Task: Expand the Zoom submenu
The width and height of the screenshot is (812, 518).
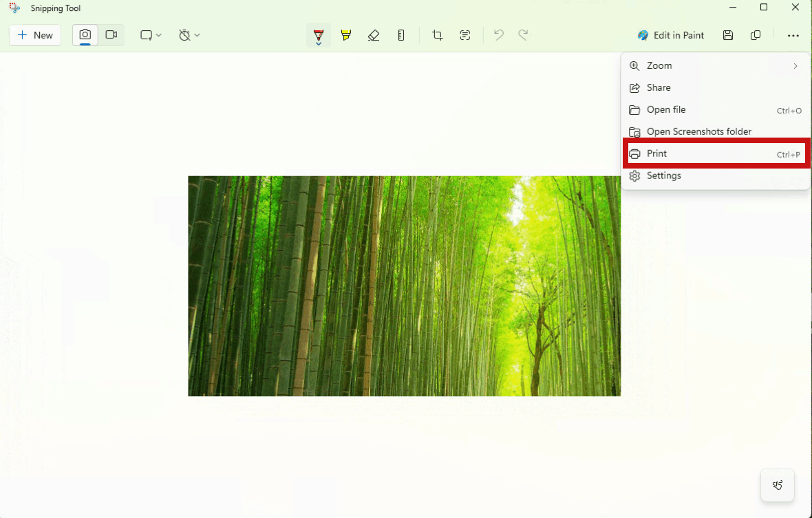Action: pyautogui.click(x=716, y=65)
